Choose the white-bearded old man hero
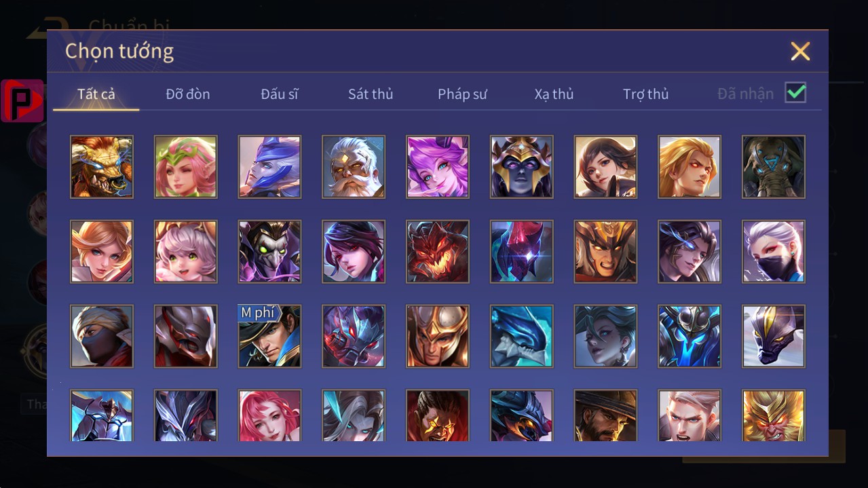This screenshot has height=488, width=868. click(354, 167)
